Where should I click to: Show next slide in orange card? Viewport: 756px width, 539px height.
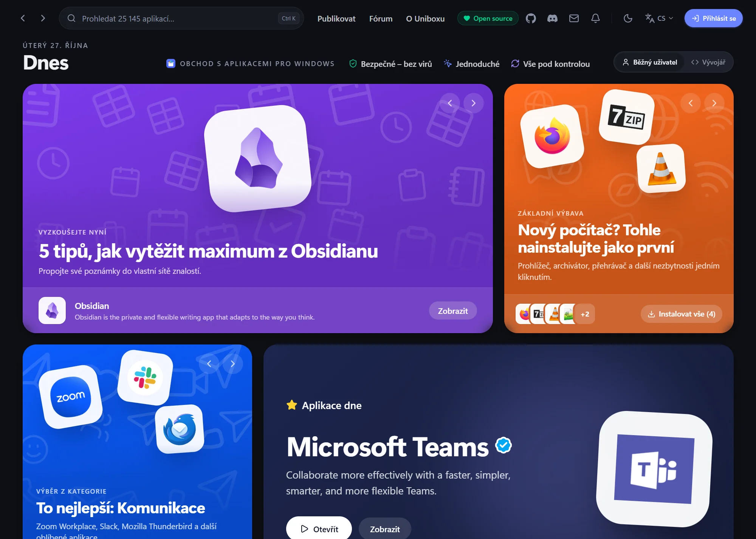pyautogui.click(x=714, y=103)
